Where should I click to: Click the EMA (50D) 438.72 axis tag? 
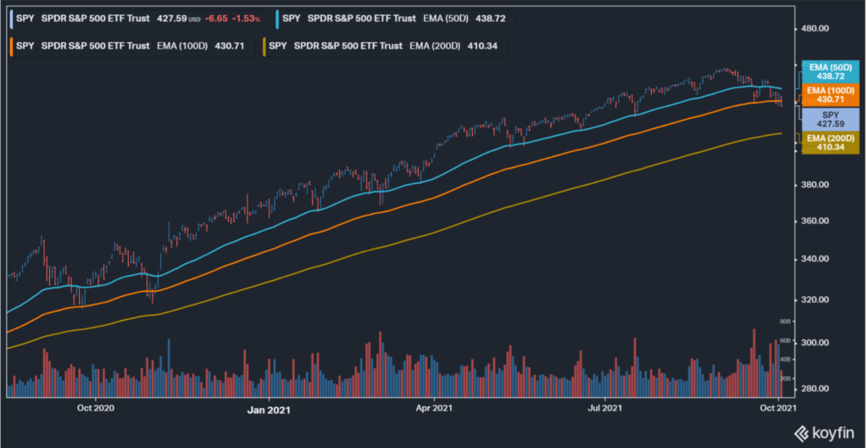831,71
